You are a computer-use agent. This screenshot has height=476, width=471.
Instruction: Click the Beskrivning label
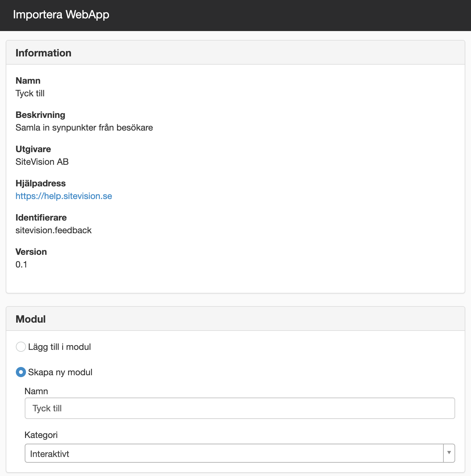coord(40,115)
